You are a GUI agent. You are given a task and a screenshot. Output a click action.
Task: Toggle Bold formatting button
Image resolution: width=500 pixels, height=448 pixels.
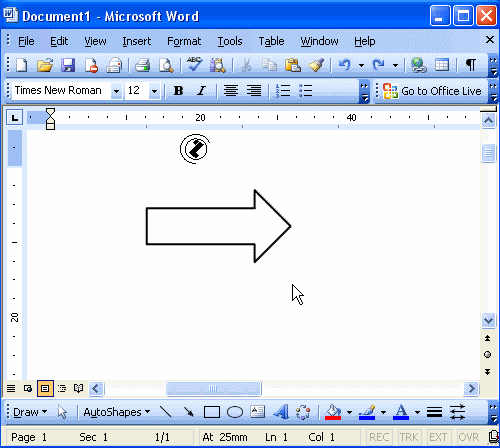178,90
